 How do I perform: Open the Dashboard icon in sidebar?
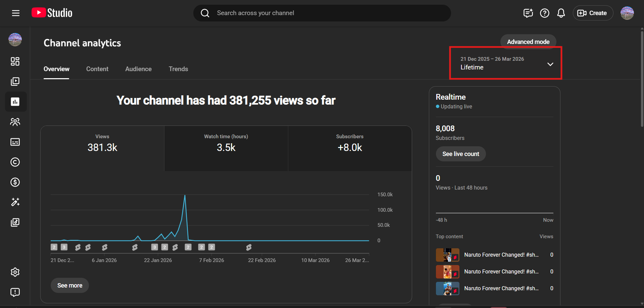[15, 61]
